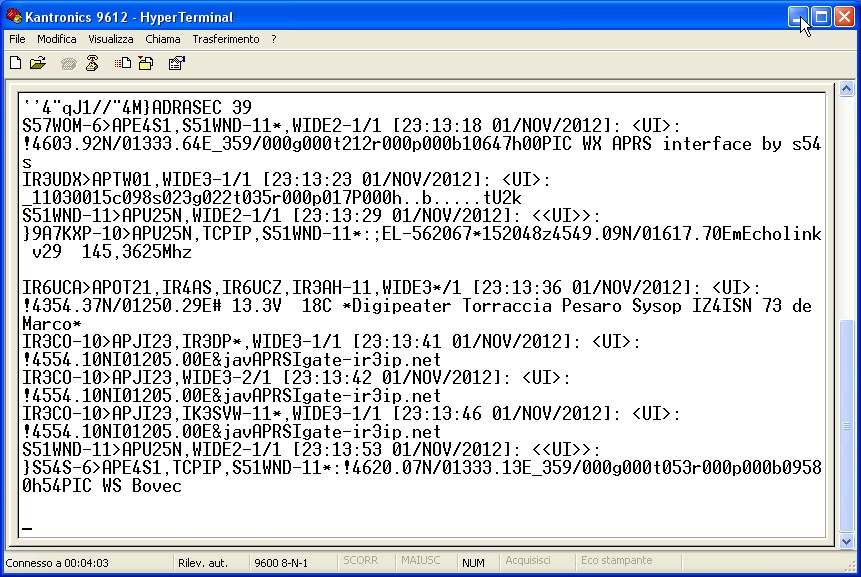Screen dimensions: 861x577
Task: Click the Open file toolbar icon
Action: 37,63
